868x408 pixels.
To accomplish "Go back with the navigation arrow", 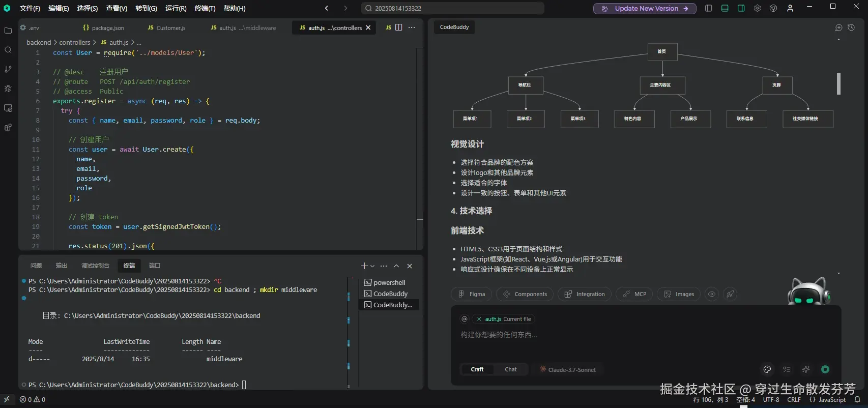I will click(x=327, y=8).
